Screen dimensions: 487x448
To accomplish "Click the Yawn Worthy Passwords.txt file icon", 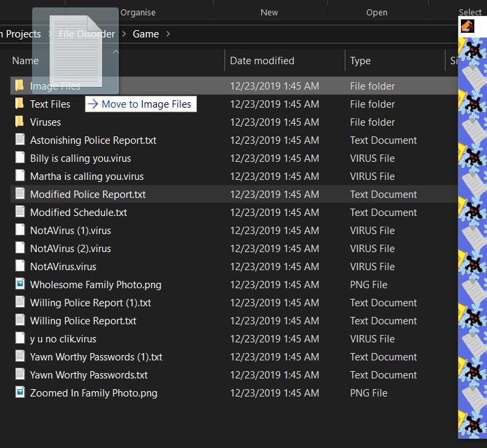I will (20, 374).
